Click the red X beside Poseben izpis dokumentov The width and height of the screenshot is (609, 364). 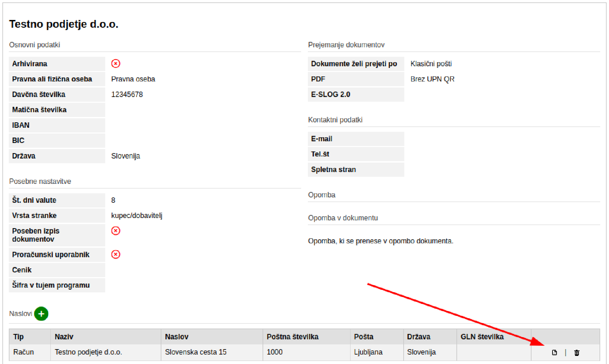point(116,231)
